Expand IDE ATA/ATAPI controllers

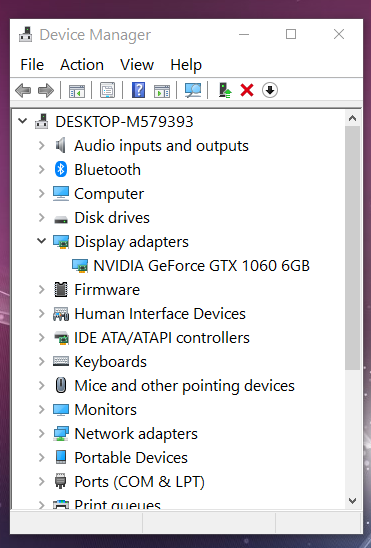pos(42,338)
